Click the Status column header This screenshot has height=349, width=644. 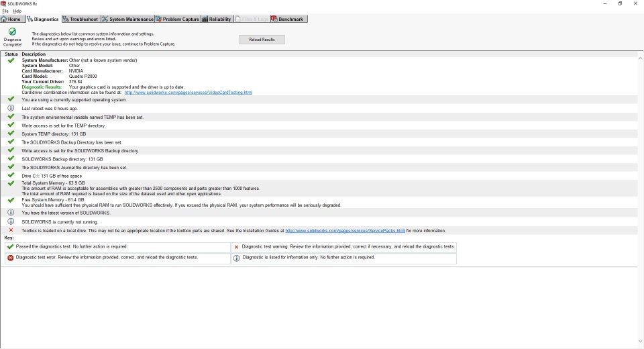click(x=11, y=54)
